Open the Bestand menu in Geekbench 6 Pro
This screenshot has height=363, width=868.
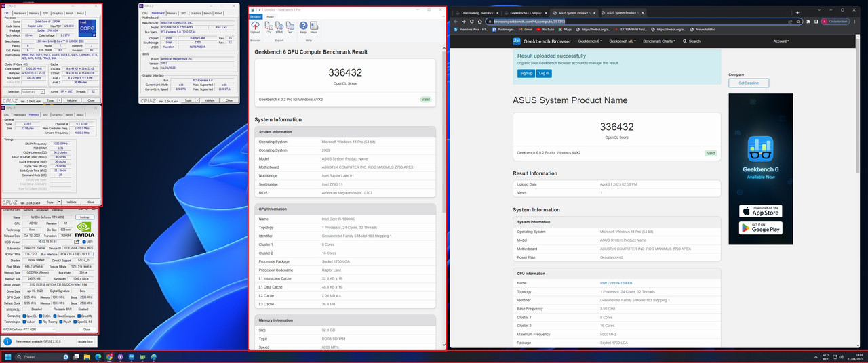point(255,17)
